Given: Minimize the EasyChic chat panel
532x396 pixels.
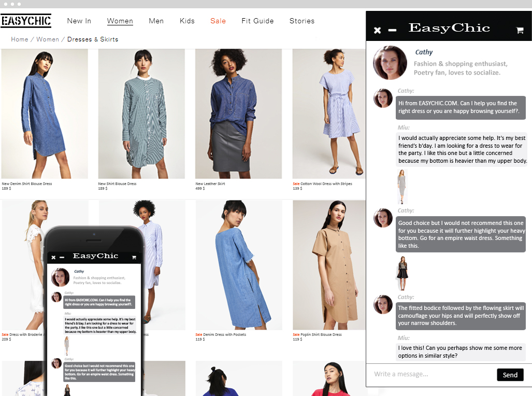Looking at the screenshot, I should (x=392, y=30).
